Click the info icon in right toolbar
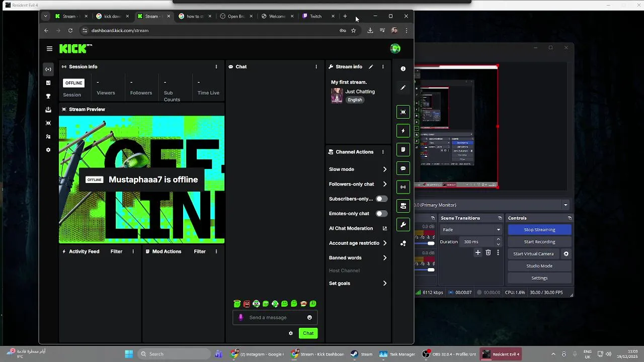 (403, 69)
